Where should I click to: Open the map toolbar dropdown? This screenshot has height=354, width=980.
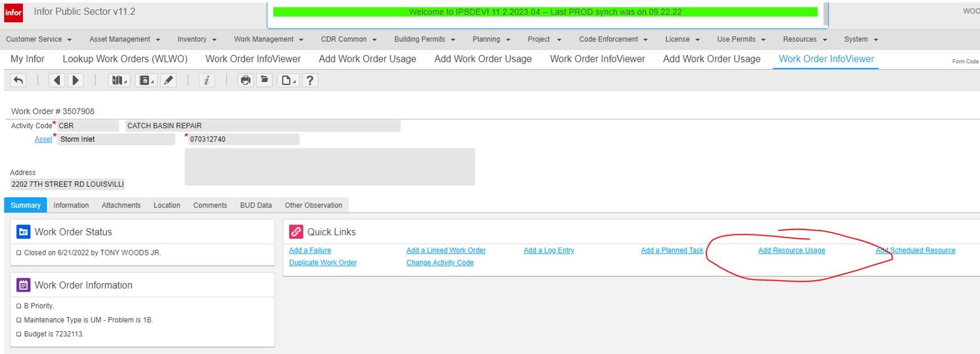(119, 80)
